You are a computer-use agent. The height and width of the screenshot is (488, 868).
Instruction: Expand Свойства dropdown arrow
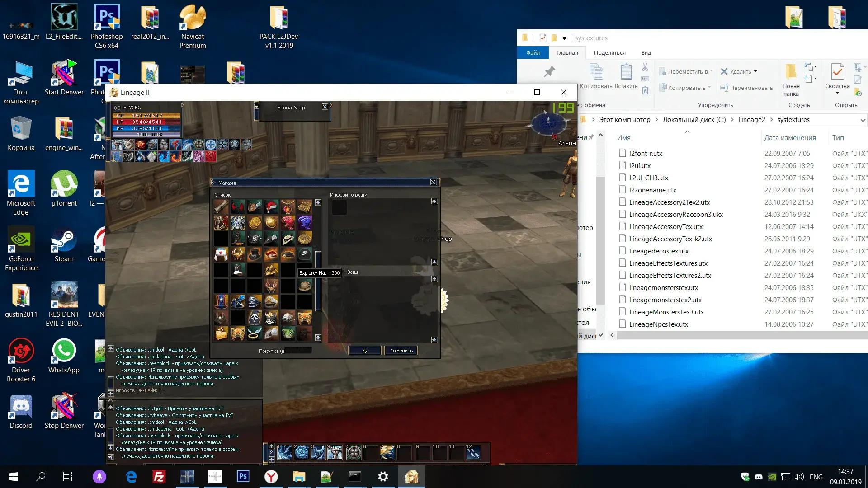point(837,93)
